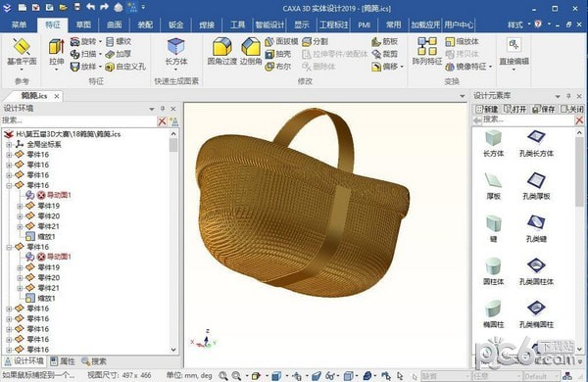Switch to the 搜索 bottom panel tab

coord(94,361)
